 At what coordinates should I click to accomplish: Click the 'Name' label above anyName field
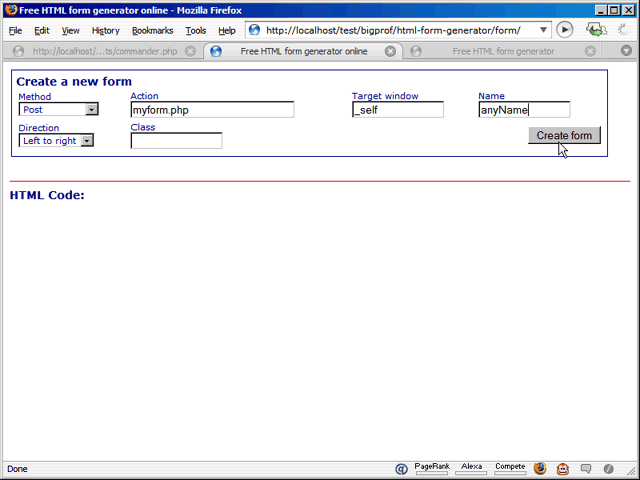pos(491,96)
